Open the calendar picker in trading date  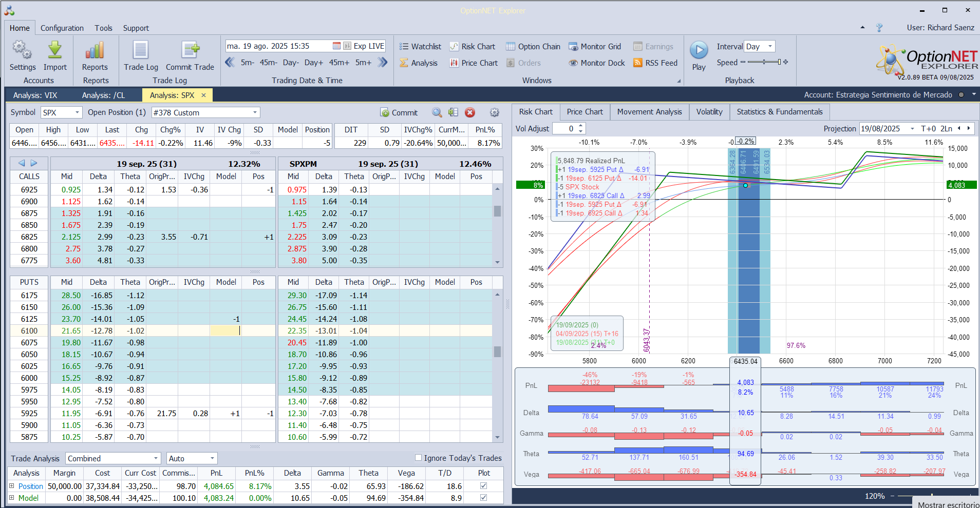click(336, 46)
